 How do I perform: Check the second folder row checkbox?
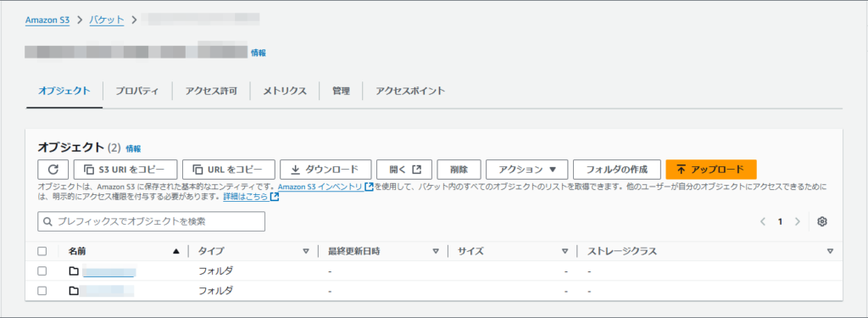pyautogui.click(x=42, y=290)
